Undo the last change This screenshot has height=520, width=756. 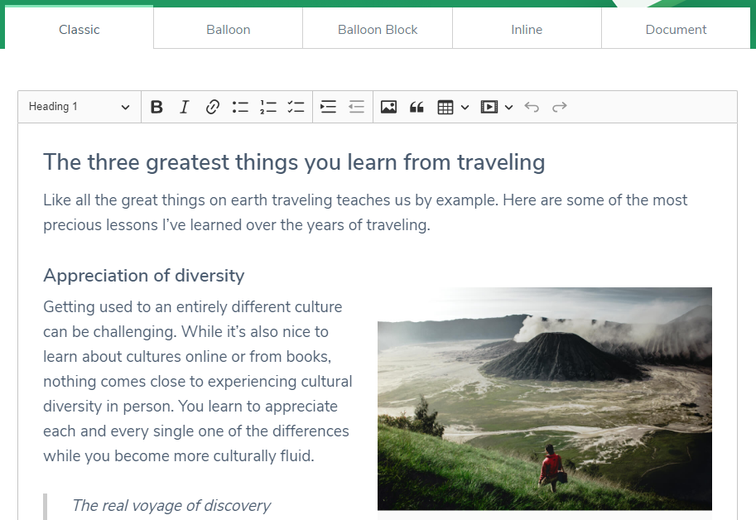pos(531,107)
